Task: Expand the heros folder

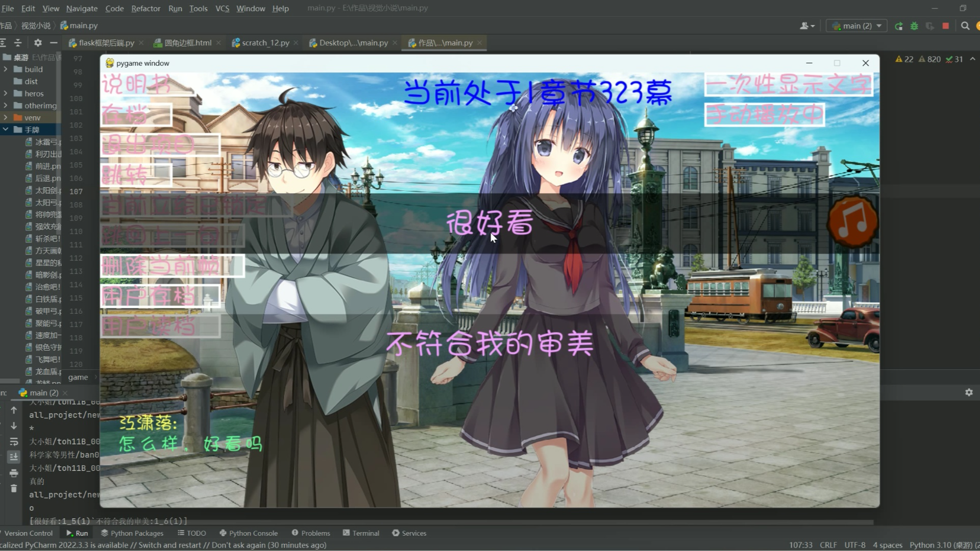Action: click(x=6, y=94)
